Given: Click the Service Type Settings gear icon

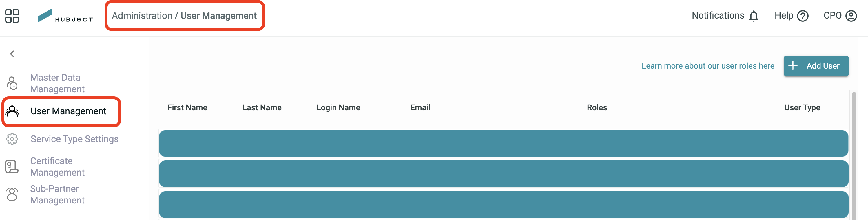Looking at the screenshot, I should point(12,139).
